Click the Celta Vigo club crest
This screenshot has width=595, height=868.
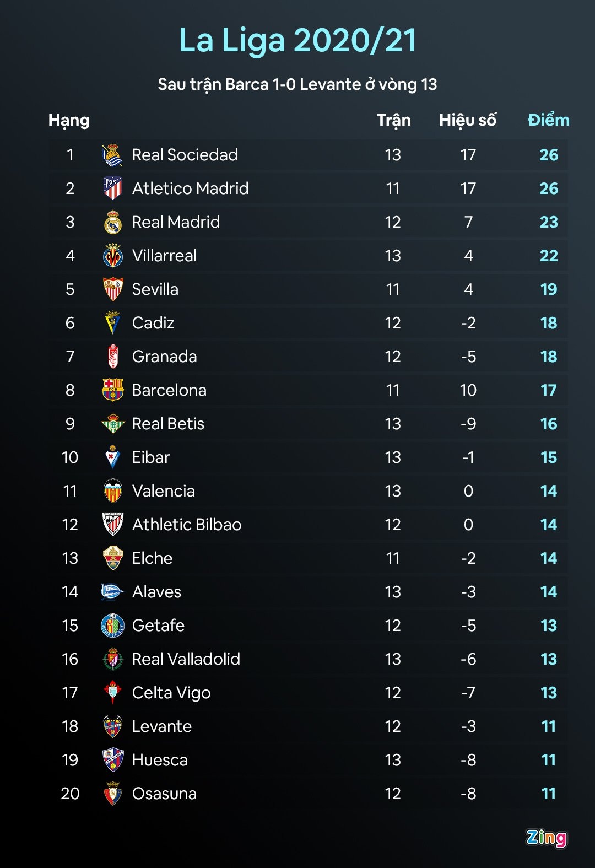pos(113,693)
